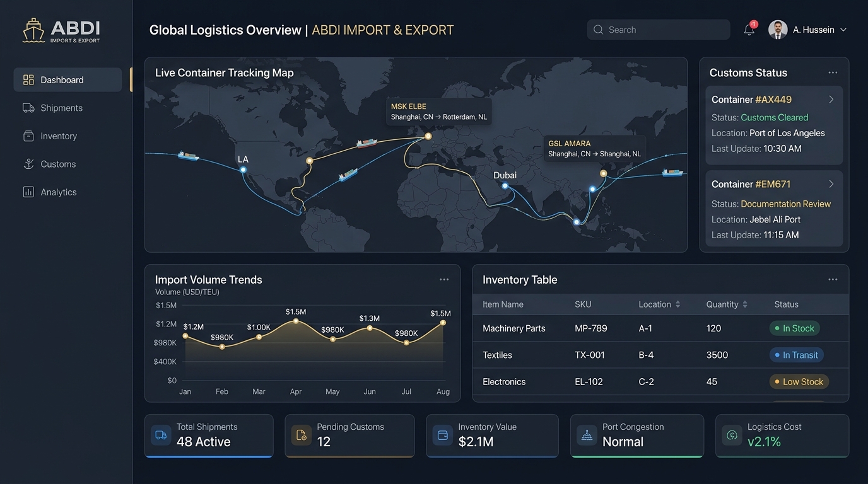Click the MSK ELBE route tooltip
Viewport: 868px width, 484px height.
tap(438, 112)
